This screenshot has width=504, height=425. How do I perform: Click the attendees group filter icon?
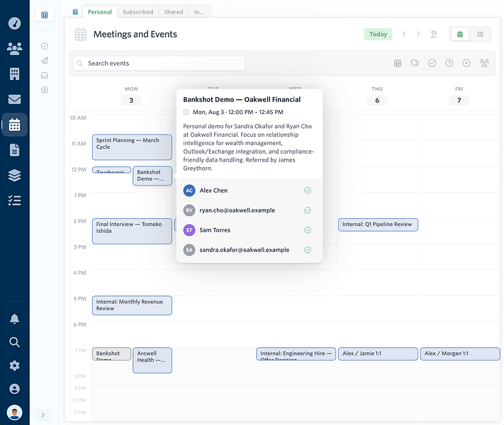484,63
